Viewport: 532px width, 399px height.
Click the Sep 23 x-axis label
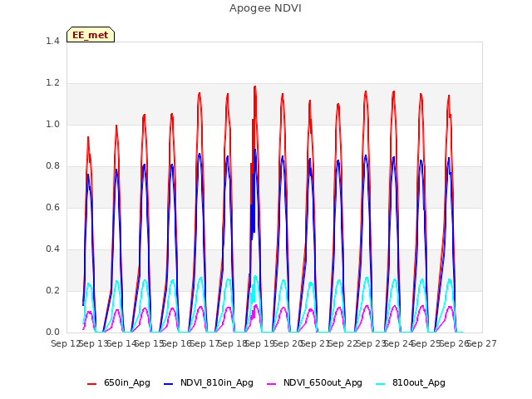(371, 343)
